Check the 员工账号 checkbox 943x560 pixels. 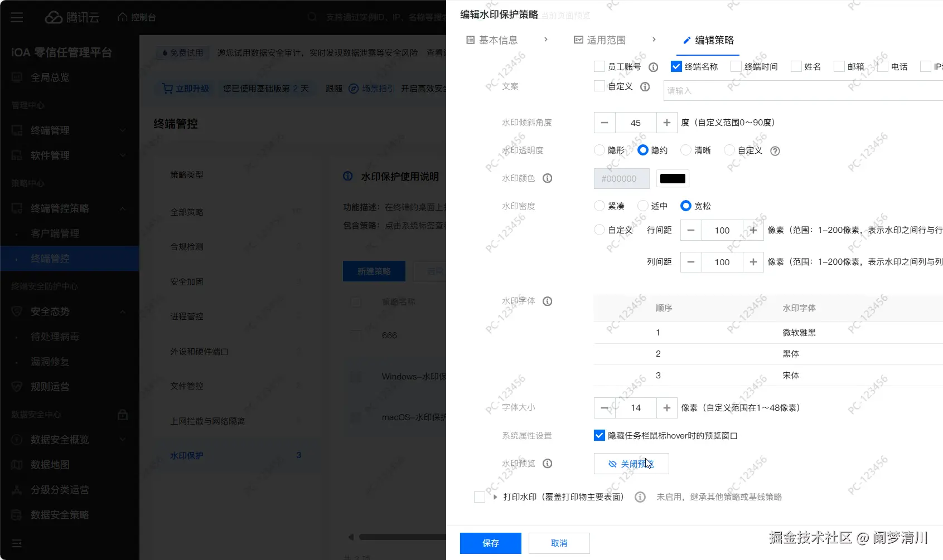pos(599,67)
